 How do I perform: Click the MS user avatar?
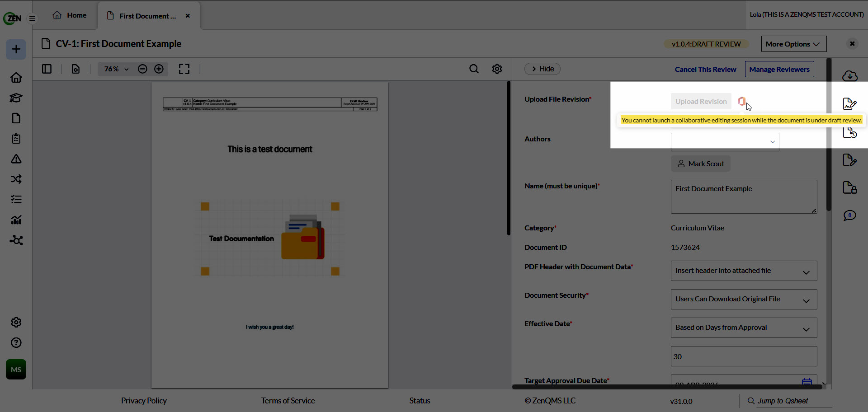pyautogui.click(x=16, y=370)
